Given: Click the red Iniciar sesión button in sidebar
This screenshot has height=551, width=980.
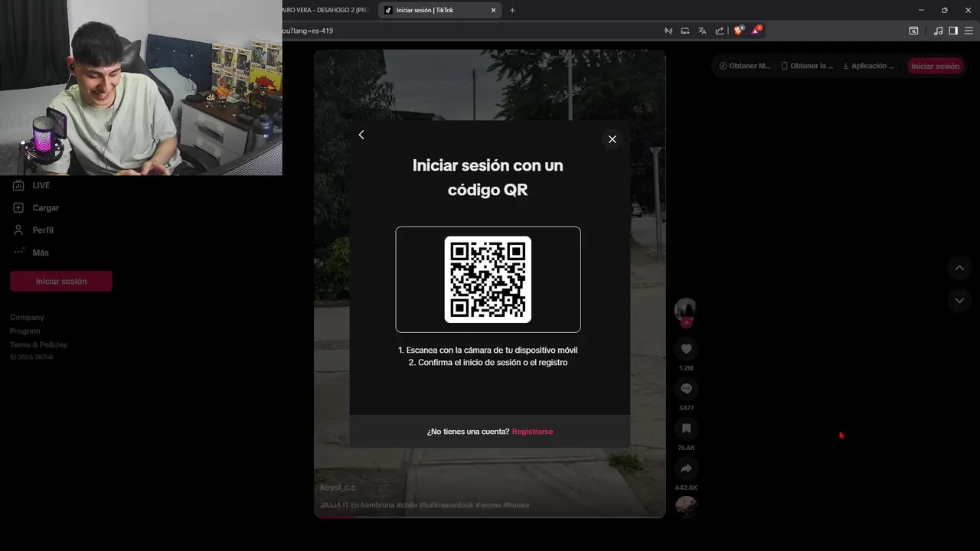Looking at the screenshot, I should pos(61,281).
